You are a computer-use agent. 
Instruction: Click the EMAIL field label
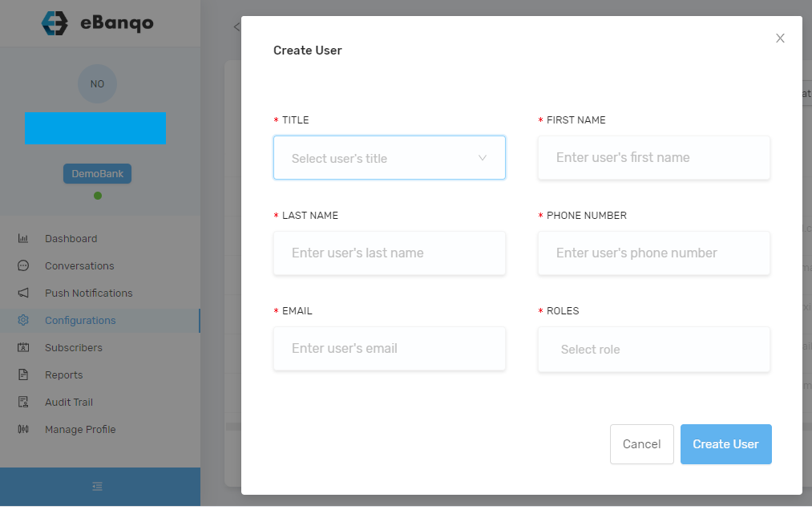[x=297, y=311]
